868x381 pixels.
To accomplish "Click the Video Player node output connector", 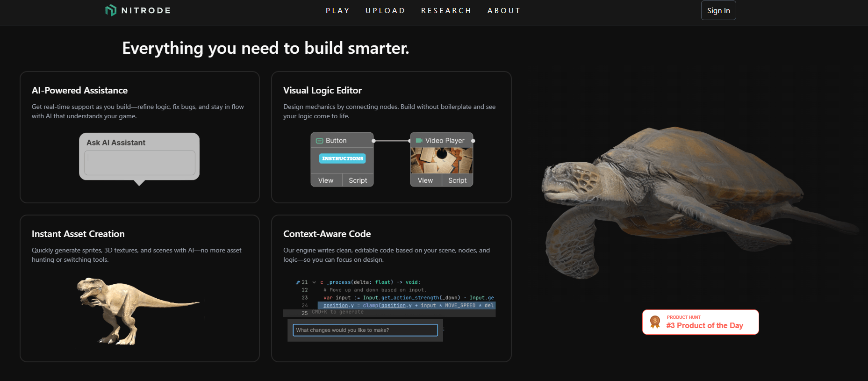I will coord(473,141).
